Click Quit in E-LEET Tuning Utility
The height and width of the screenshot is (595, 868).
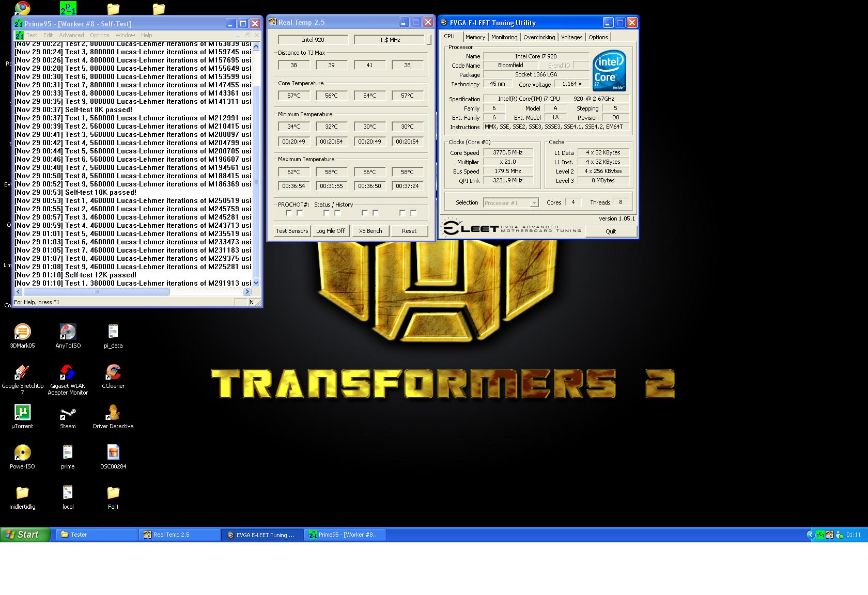point(611,231)
